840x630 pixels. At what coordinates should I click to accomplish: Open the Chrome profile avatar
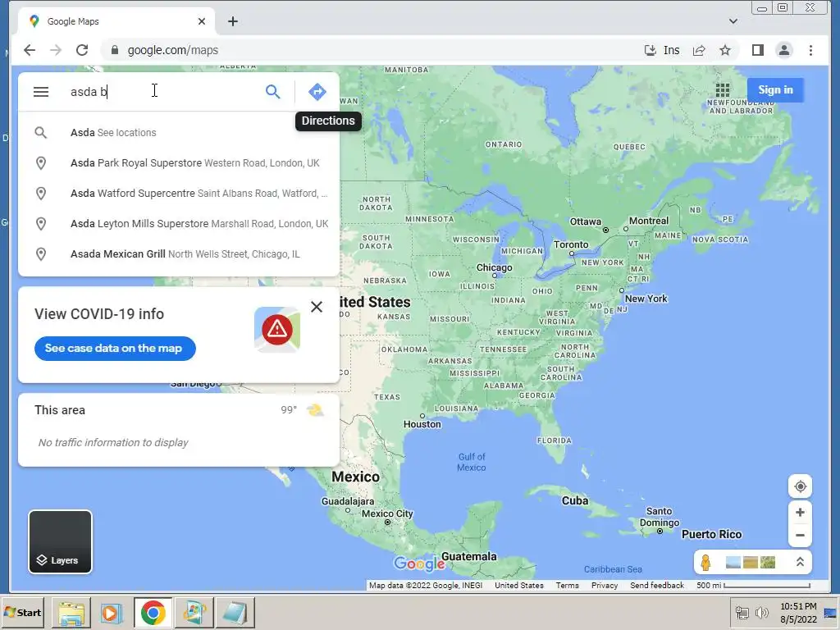click(x=783, y=50)
